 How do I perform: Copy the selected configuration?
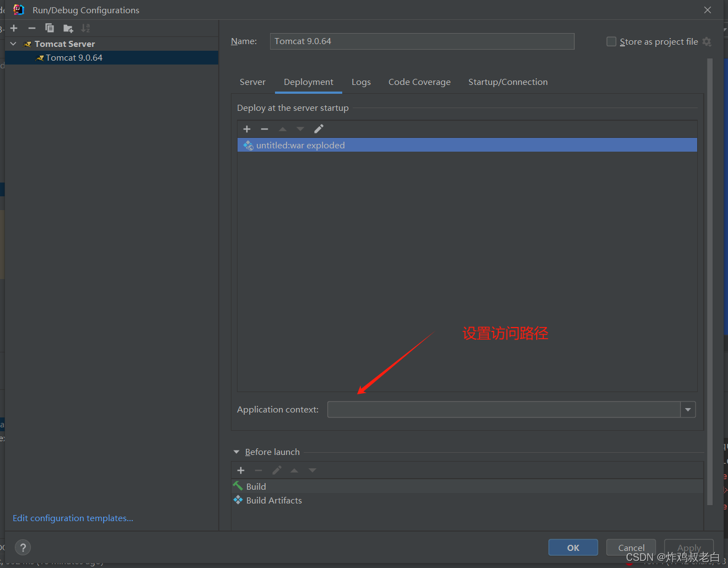50,28
